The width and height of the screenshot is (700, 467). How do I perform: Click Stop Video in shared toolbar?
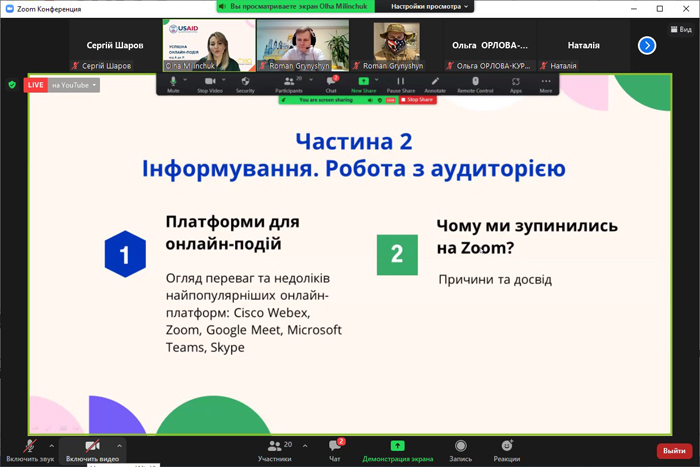click(x=210, y=84)
